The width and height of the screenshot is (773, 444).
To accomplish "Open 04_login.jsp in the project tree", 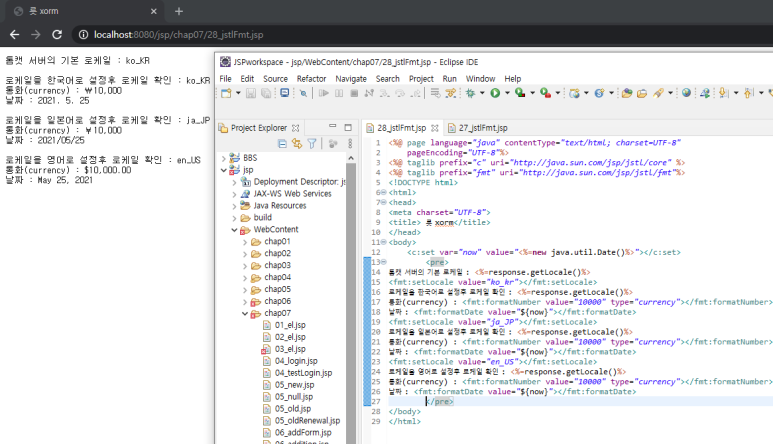I will (295, 360).
